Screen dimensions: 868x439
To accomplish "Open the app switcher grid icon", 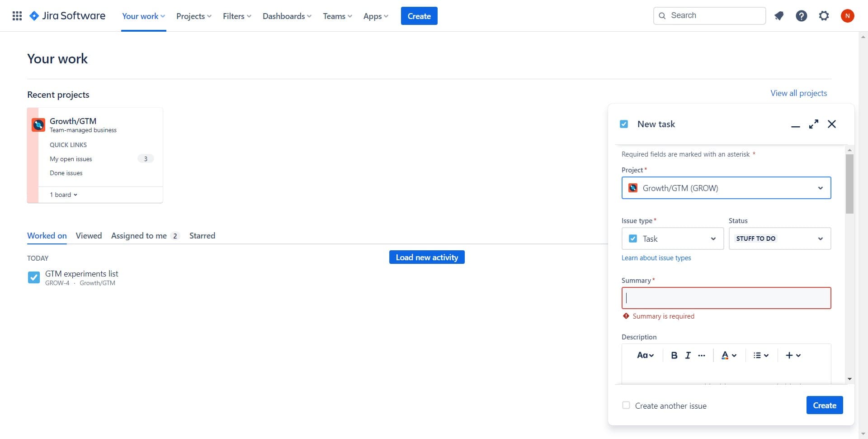I will 17,15.
